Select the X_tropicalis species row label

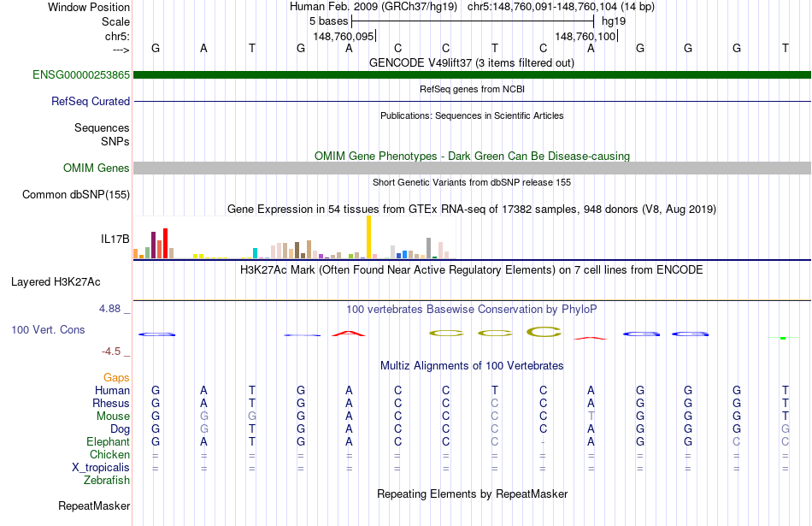101,468
